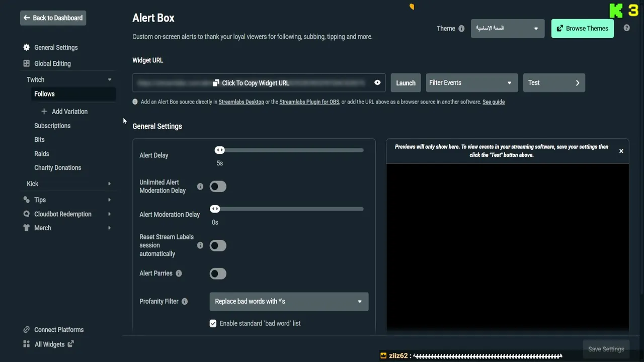Expand the Test options menu
Screen dimensions: 644x362
(554, 83)
